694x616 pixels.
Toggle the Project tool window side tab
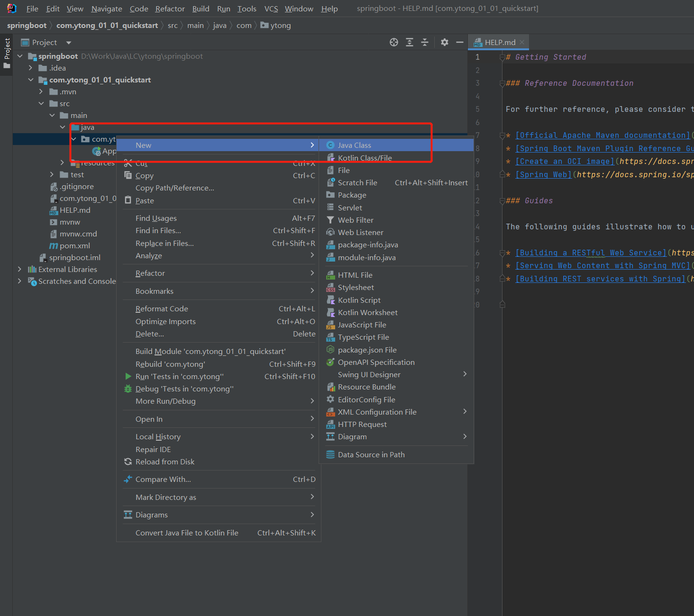7,53
